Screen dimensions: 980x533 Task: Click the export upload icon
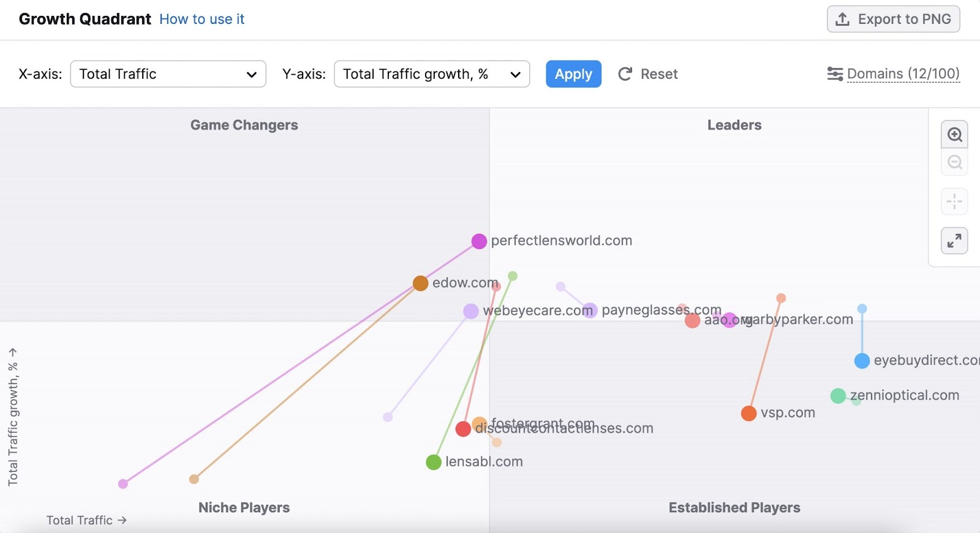click(843, 19)
